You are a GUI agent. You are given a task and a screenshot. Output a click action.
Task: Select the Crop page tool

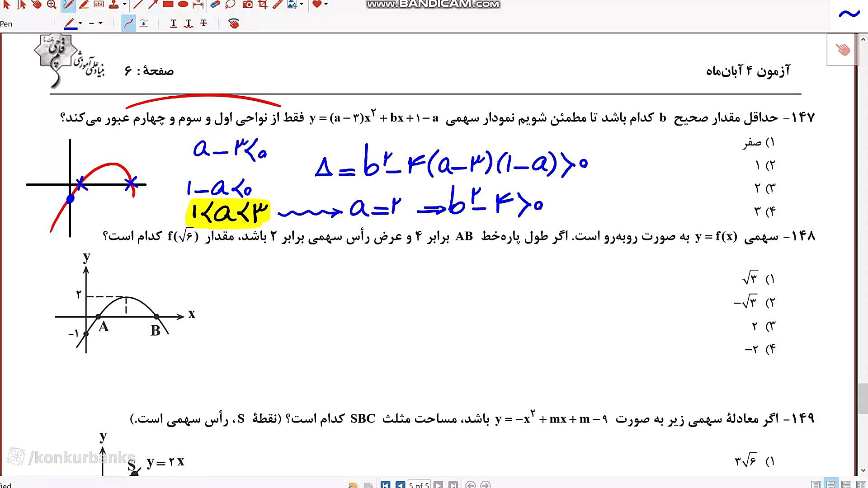[x=263, y=5]
